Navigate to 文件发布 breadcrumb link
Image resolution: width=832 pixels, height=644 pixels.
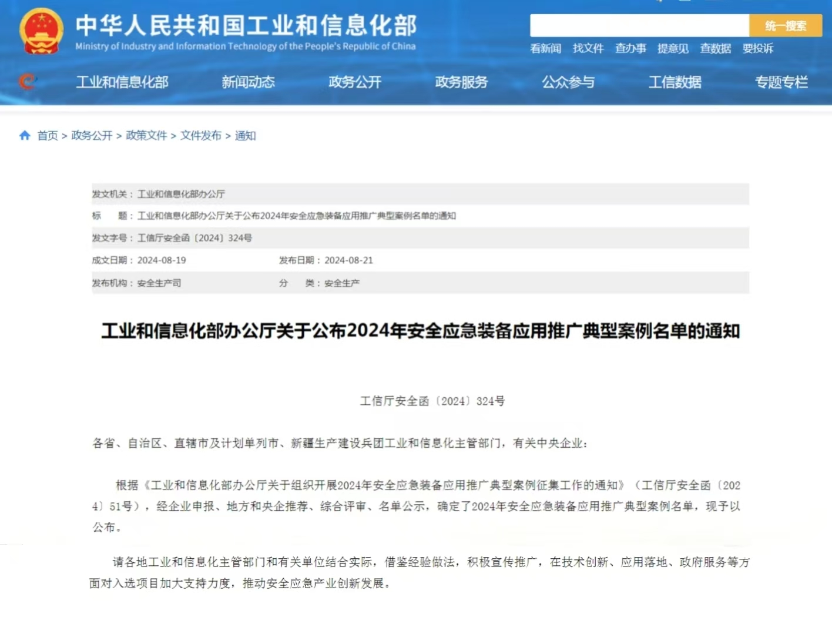pyautogui.click(x=201, y=136)
